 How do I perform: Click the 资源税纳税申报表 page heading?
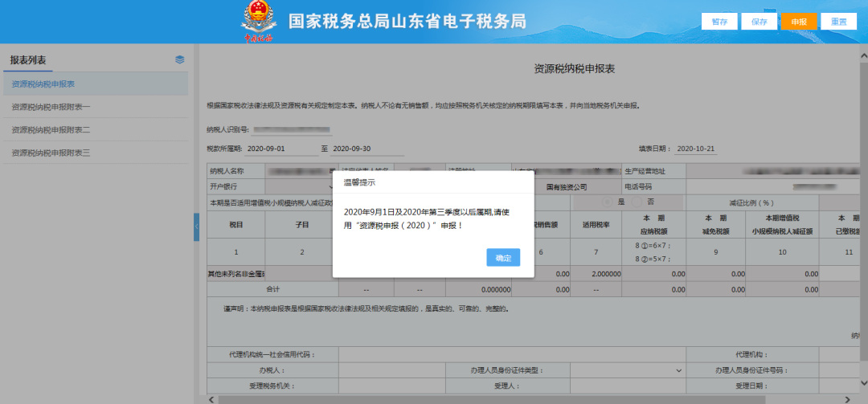[575, 69]
